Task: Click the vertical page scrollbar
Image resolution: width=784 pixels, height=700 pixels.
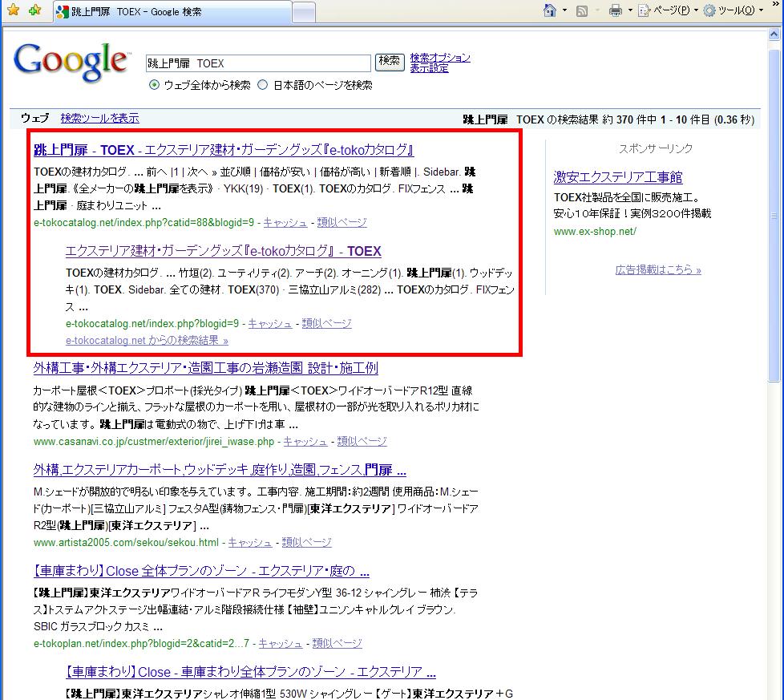Action: [775, 361]
